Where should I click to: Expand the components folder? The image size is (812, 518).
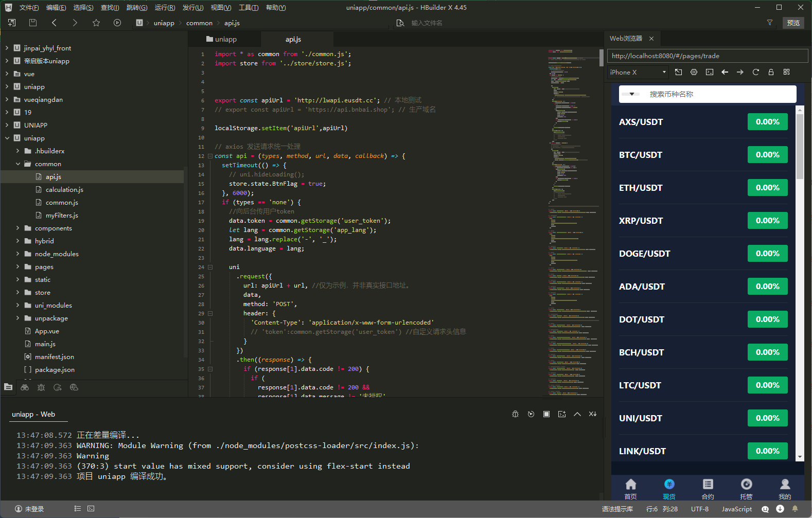(18, 228)
